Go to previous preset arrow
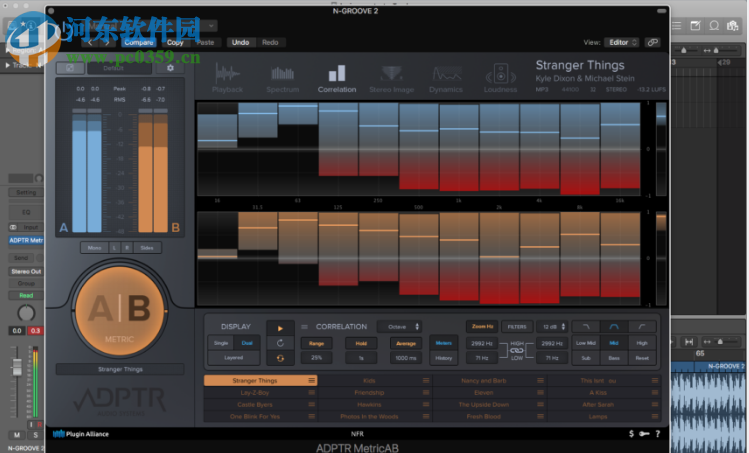The height and width of the screenshot is (453, 749). point(90,43)
